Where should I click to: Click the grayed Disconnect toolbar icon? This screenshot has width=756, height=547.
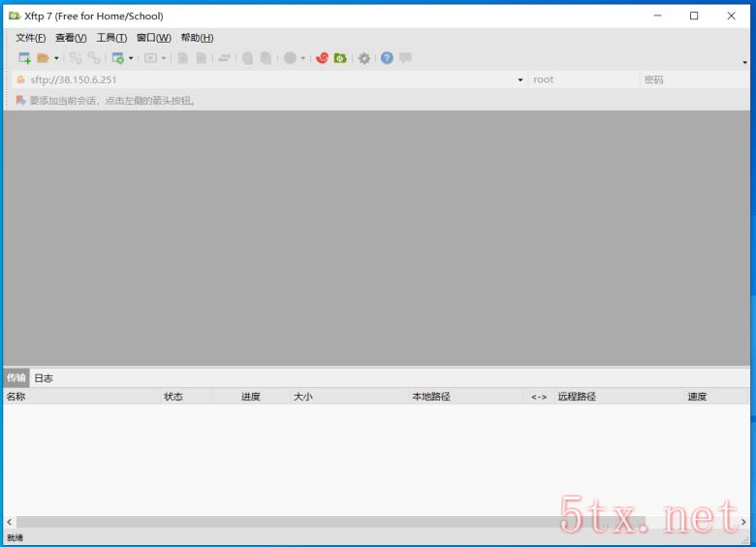(x=94, y=58)
